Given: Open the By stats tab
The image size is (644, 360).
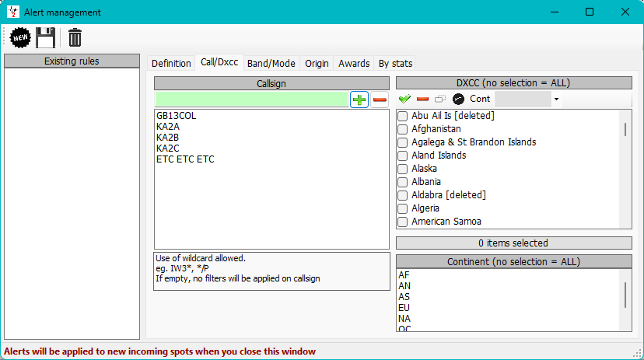Looking at the screenshot, I should 395,63.
